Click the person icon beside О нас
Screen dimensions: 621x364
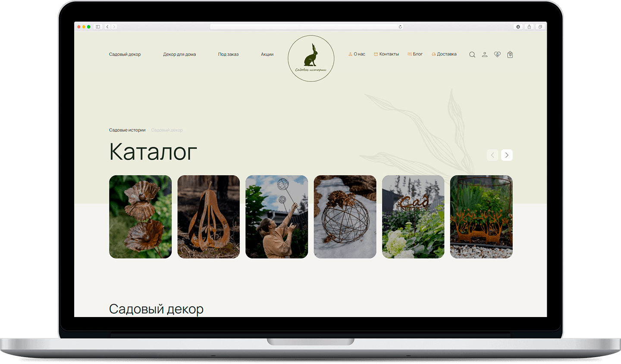click(x=350, y=53)
